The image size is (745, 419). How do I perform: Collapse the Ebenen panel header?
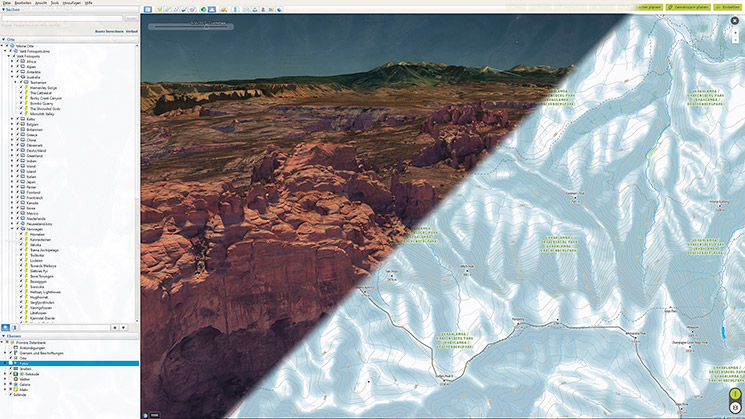pos(4,336)
